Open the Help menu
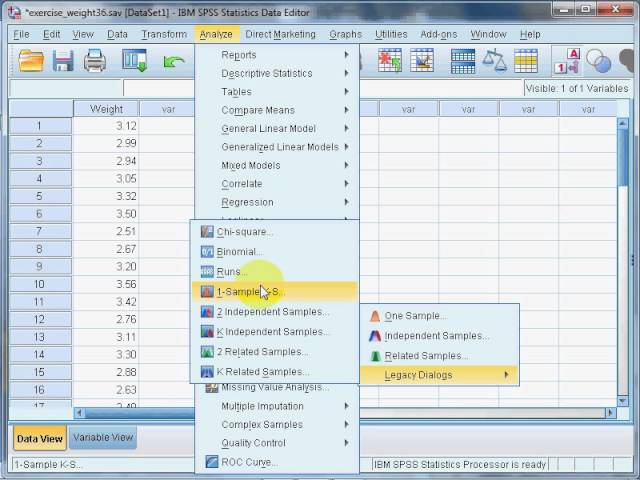The width and height of the screenshot is (640, 480). pos(530,34)
